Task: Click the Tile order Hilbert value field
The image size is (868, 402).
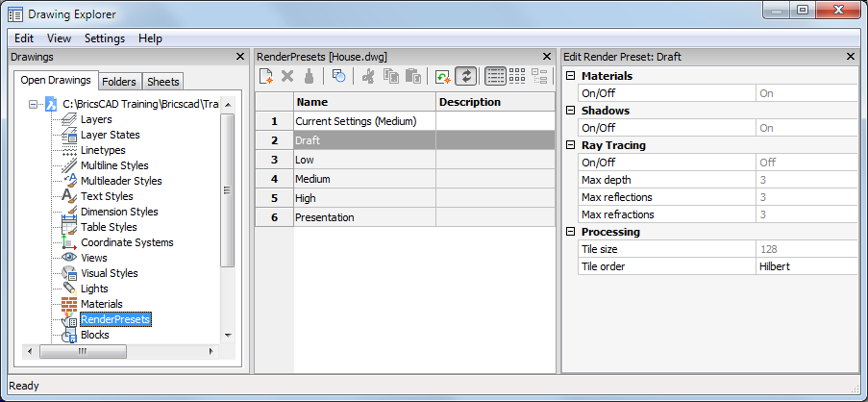Action: 806,266
